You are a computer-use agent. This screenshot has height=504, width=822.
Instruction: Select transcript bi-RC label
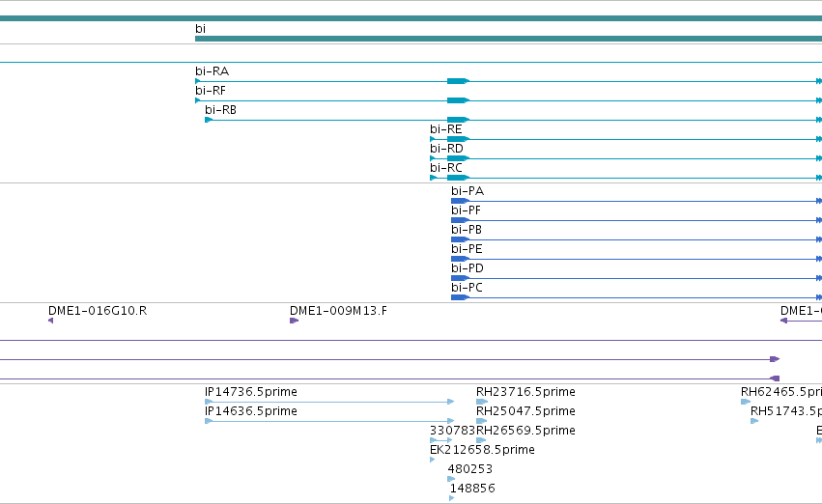click(446, 168)
